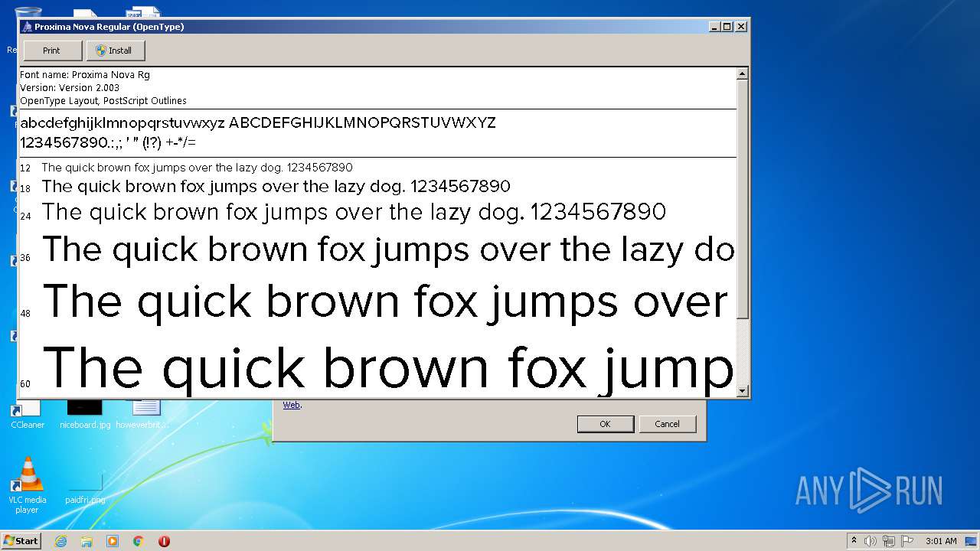Open the font viewer title bar icon menu
Image resolution: width=980 pixels, height=551 pixels.
pyautogui.click(x=27, y=27)
